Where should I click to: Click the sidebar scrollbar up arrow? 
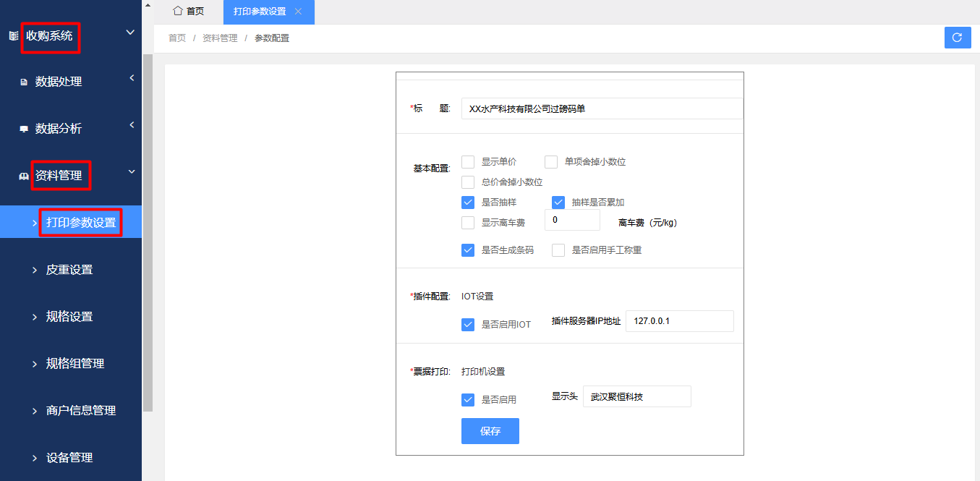point(148,4)
